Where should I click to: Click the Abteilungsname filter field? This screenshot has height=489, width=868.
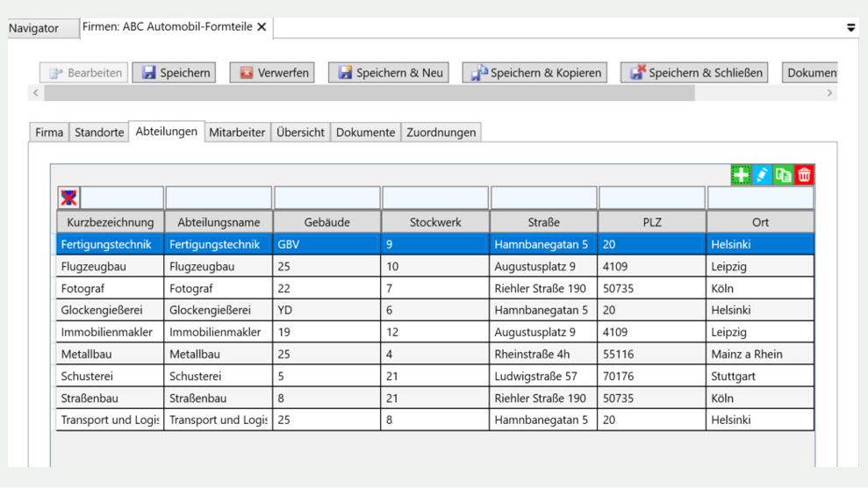(219, 198)
